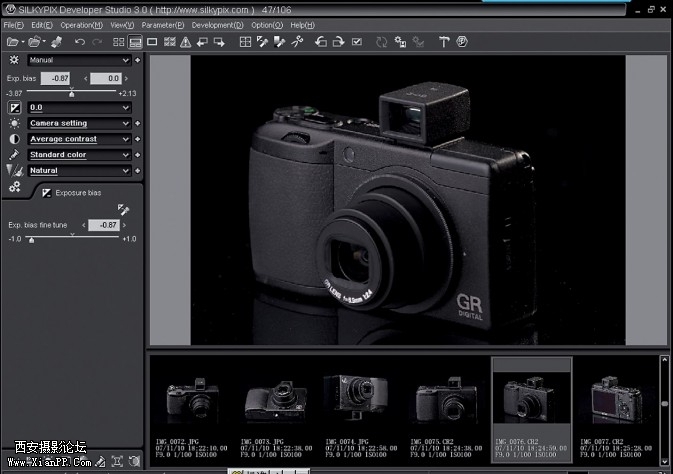Toggle the exposure compensation icon beside 0.0
The image size is (673, 474).
click(x=14, y=107)
